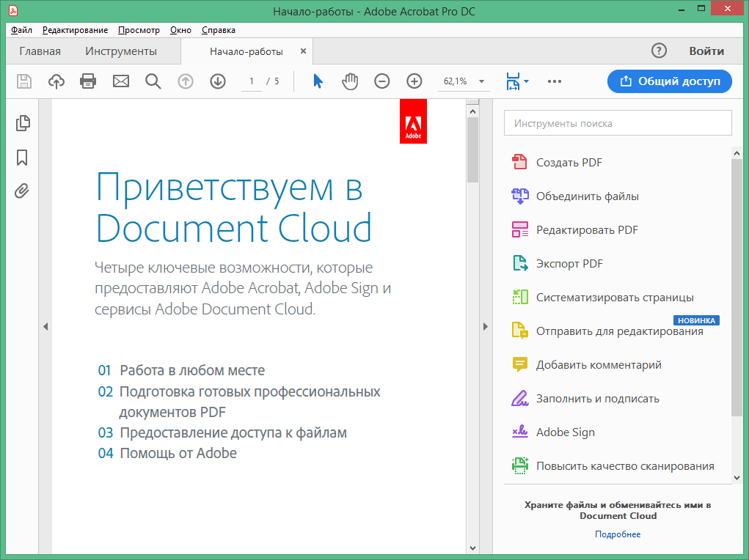749x560 pixels.
Task: Open the search magnifier tool
Action: coord(153,81)
